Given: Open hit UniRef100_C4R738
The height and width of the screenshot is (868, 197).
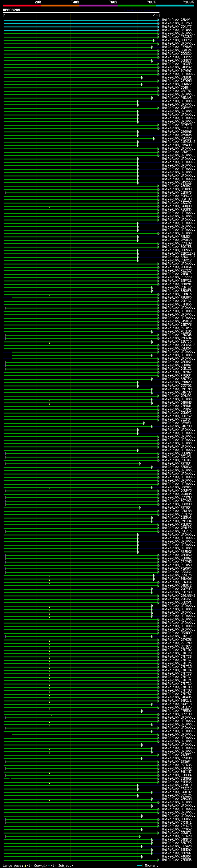Looking at the screenshot, I should (177, 426).
